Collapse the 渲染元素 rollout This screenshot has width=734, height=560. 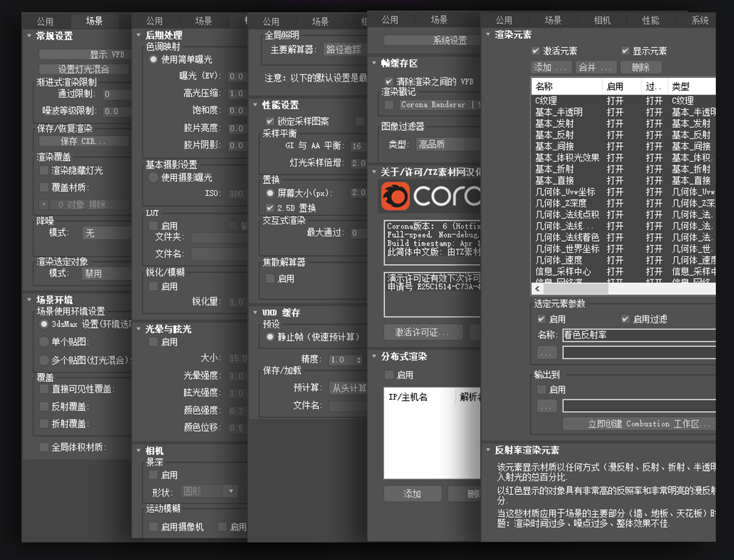point(488,34)
